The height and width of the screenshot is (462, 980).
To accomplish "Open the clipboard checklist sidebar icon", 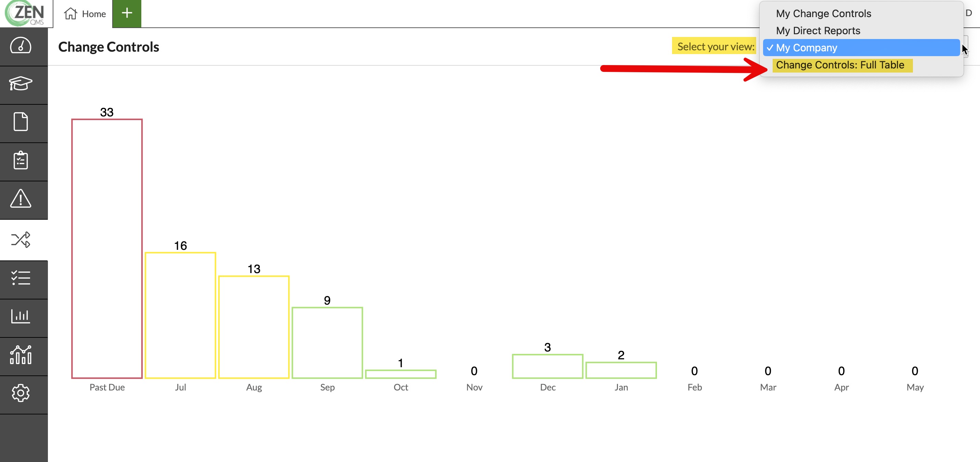I will point(21,160).
